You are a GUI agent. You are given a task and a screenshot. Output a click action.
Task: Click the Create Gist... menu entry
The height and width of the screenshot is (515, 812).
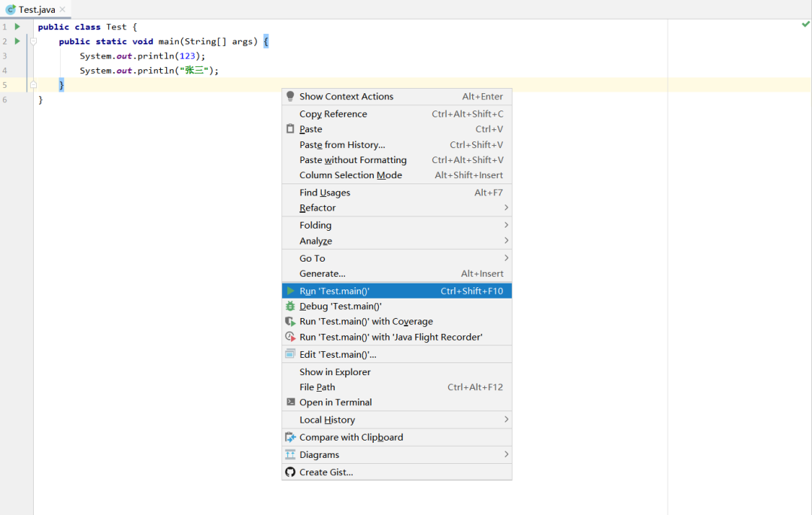pyautogui.click(x=397, y=472)
